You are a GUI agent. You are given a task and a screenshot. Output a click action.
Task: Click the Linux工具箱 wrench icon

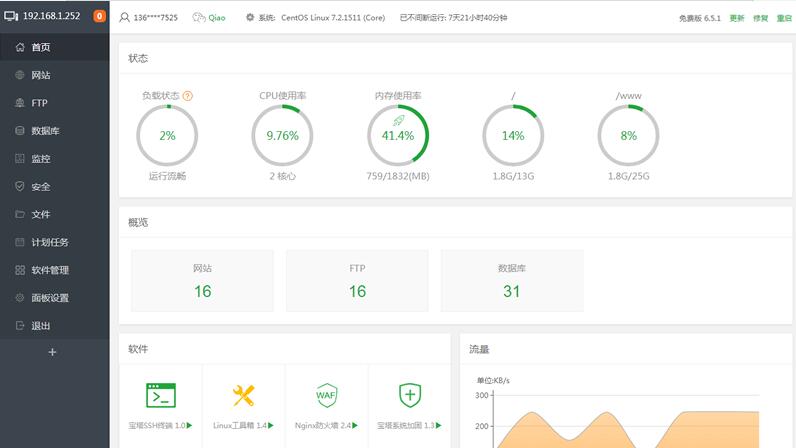[x=243, y=395]
